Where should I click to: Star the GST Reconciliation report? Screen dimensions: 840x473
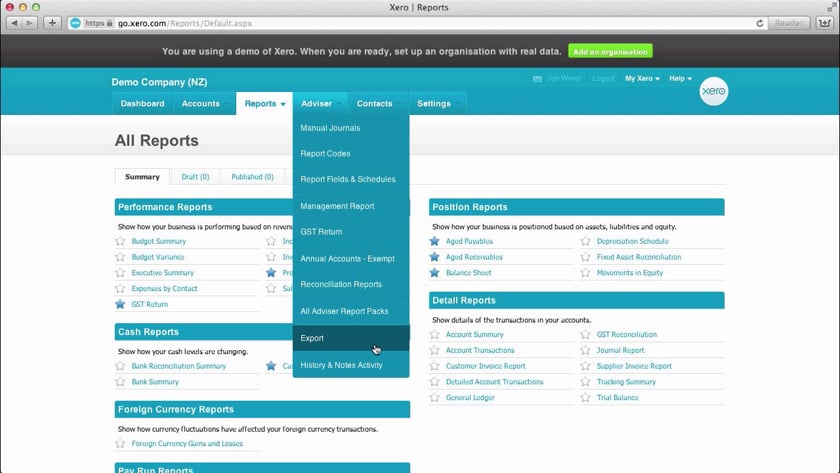(586, 334)
